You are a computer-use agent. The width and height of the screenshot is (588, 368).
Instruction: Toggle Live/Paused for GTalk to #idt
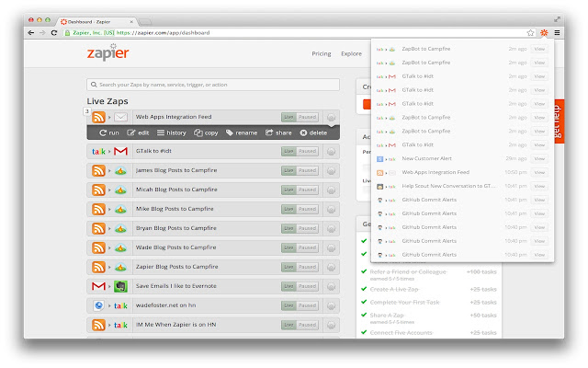[300, 151]
